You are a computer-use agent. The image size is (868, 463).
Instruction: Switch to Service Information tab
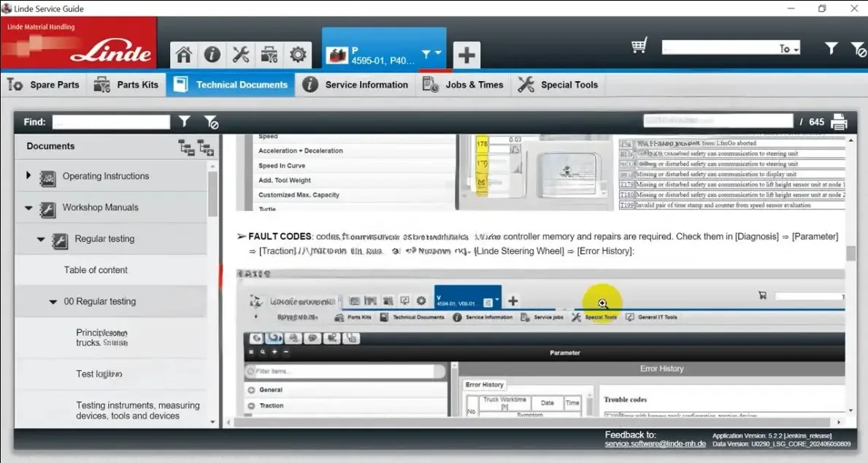pos(356,85)
